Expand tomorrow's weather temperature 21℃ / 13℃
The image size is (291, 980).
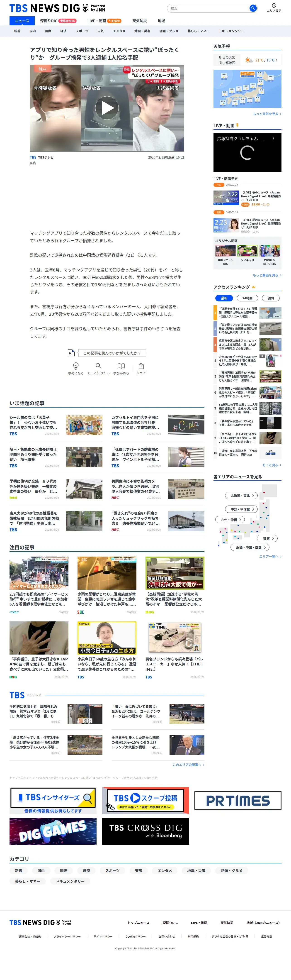[266, 60]
